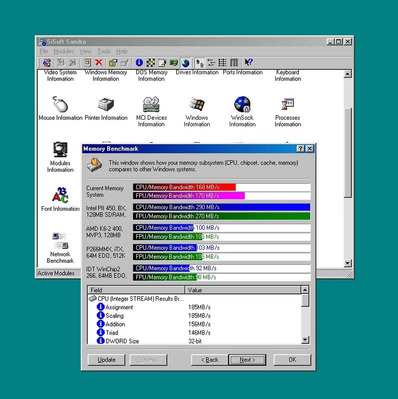Click the green chip testing modules icon
Image resolution: width=398 pixels, height=399 pixels.
173,62
